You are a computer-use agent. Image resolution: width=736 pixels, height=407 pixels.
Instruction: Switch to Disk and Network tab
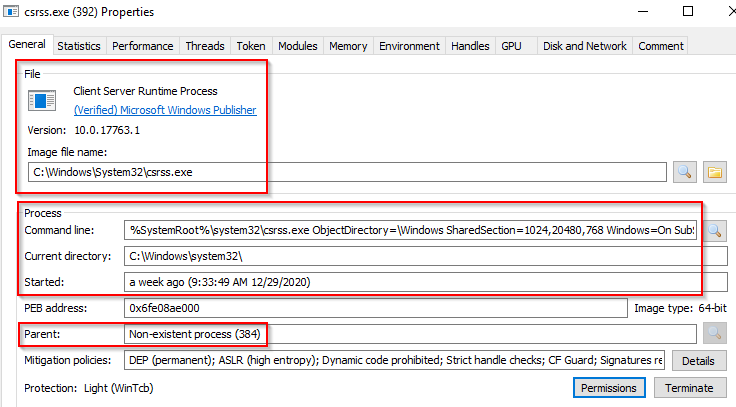pyautogui.click(x=585, y=46)
